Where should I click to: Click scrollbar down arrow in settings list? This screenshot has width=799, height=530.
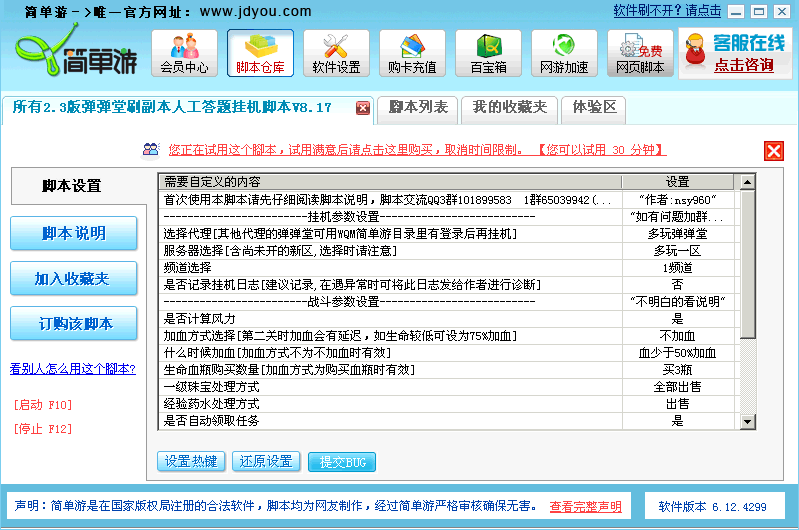click(x=748, y=421)
